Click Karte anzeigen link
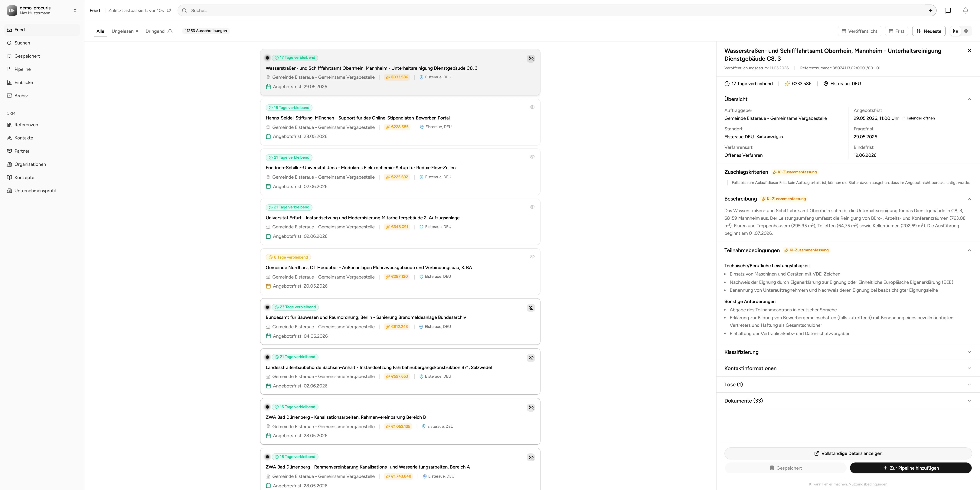The height and width of the screenshot is (490, 980). point(770,137)
